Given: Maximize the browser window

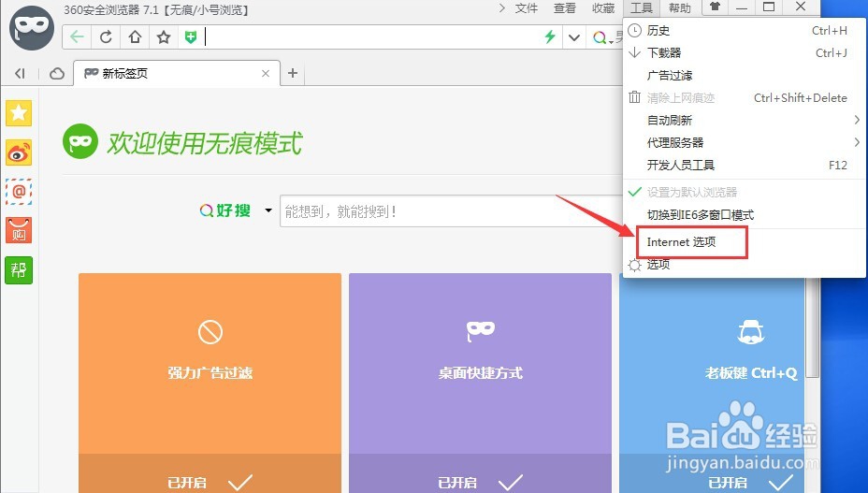Looking at the screenshot, I should 769,7.
